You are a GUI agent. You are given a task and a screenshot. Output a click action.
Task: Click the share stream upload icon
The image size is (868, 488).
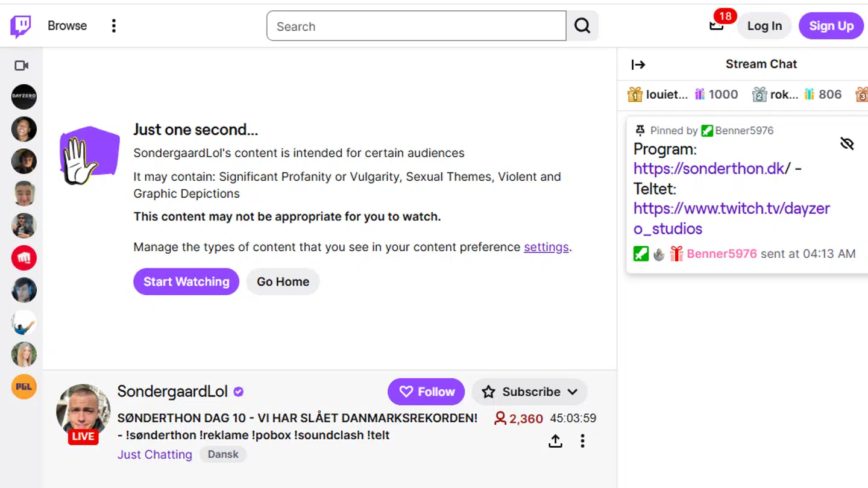555,441
